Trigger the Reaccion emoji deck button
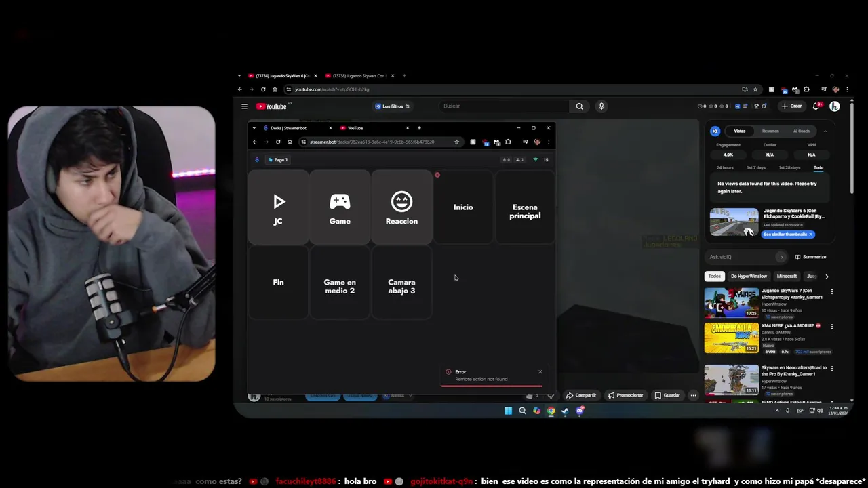This screenshot has height=488, width=868. (401, 207)
